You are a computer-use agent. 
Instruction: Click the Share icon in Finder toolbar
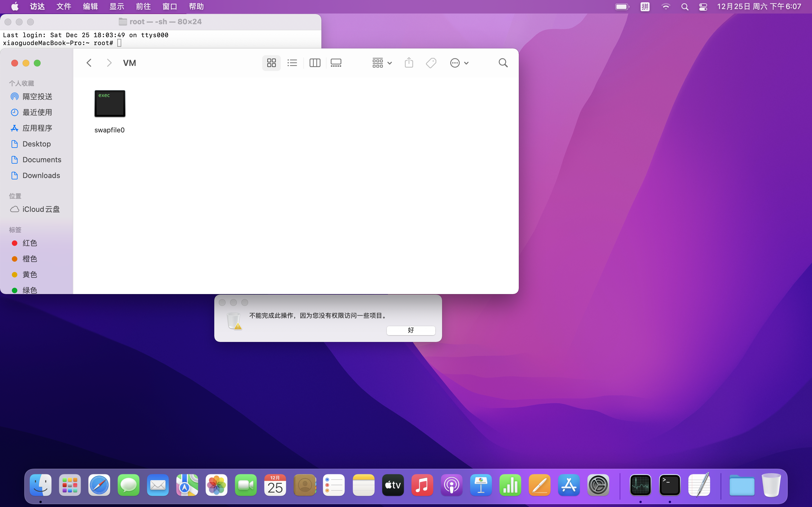pyautogui.click(x=409, y=63)
